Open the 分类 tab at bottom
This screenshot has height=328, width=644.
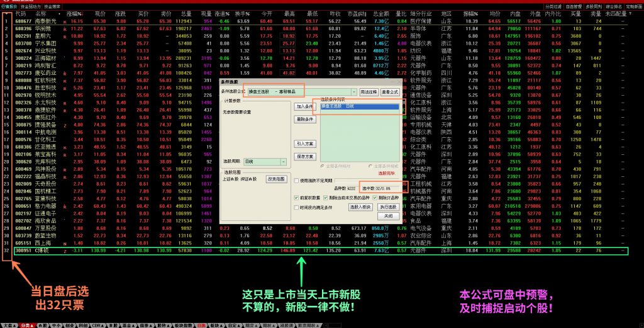[26, 325]
